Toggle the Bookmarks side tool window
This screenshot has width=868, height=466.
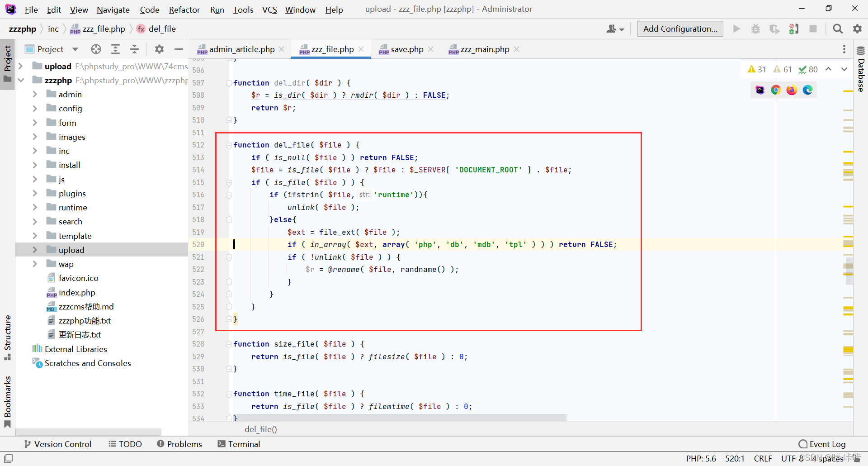point(7,402)
